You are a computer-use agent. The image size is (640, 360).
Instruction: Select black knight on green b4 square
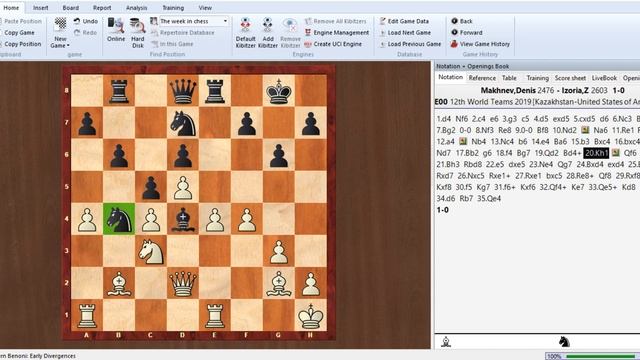click(119, 219)
